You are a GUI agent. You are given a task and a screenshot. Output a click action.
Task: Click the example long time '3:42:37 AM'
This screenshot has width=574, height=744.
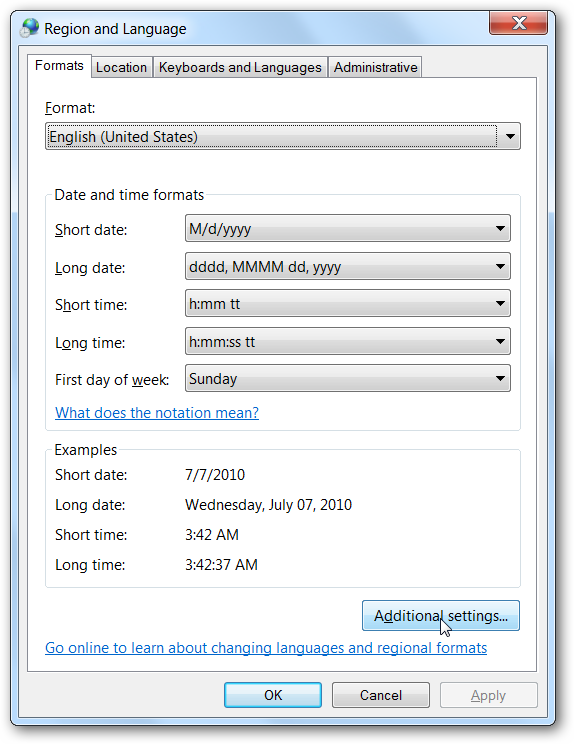pyautogui.click(x=222, y=565)
